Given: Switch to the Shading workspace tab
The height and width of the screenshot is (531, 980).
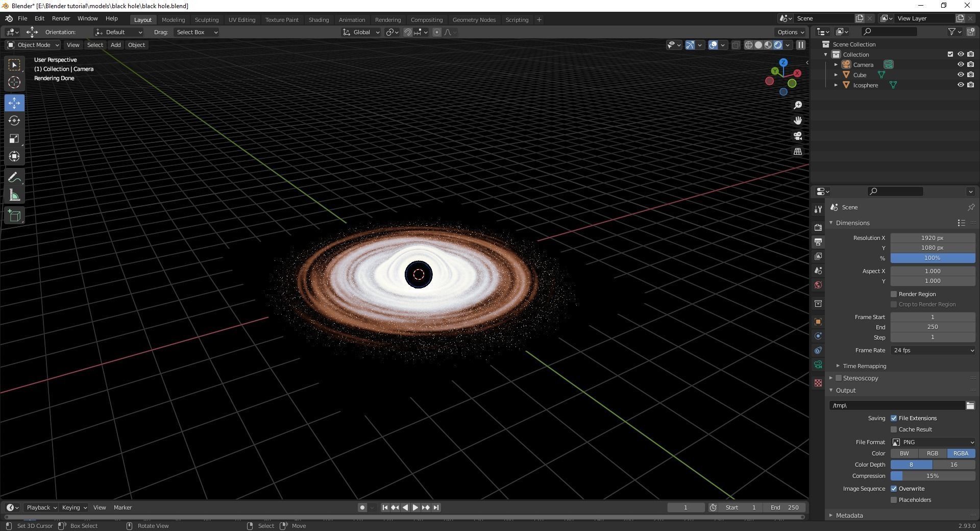Looking at the screenshot, I should [318, 19].
